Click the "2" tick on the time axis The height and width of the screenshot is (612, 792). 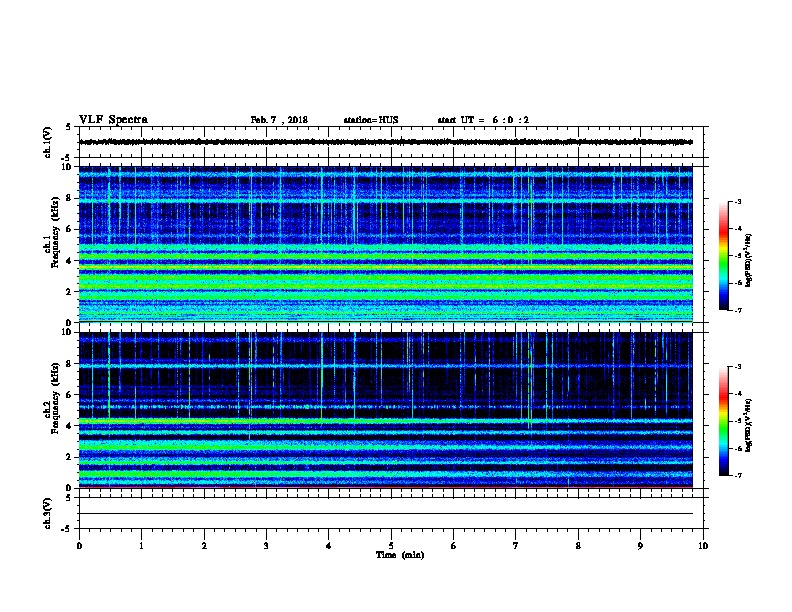[204, 546]
